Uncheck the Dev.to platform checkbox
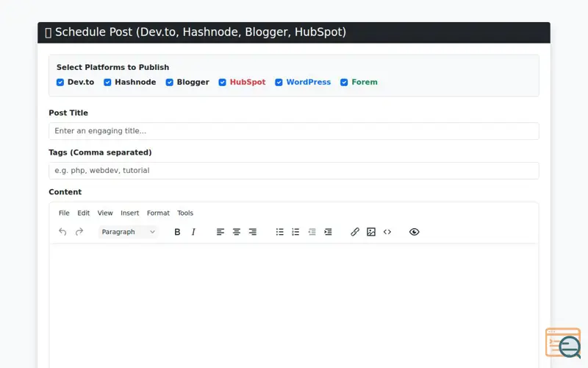The width and height of the screenshot is (588, 368). click(60, 82)
